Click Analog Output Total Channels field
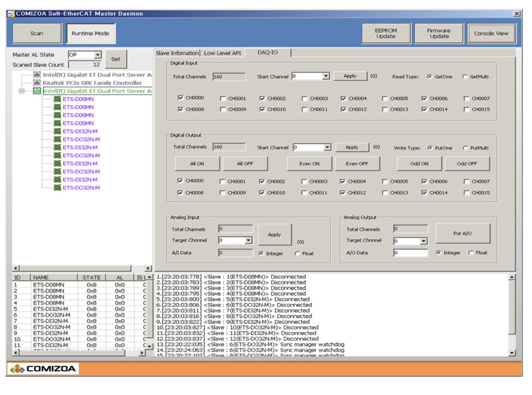The height and width of the screenshot is (395, 532). 410,229
